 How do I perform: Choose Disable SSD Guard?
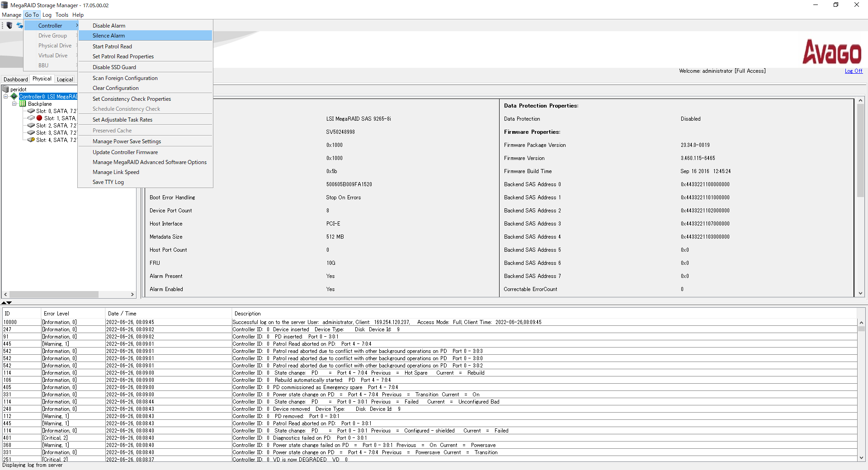[145, 67]
